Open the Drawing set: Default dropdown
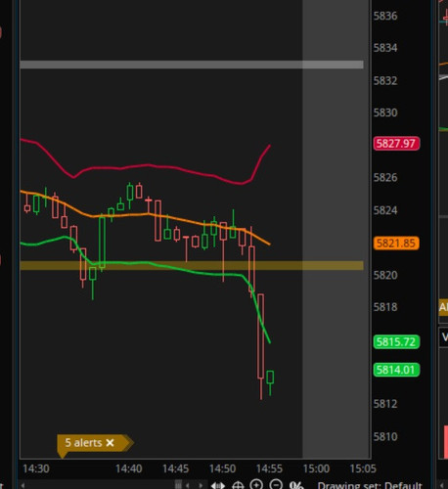Viewport: 448px width, 489px height. (370, 485)
